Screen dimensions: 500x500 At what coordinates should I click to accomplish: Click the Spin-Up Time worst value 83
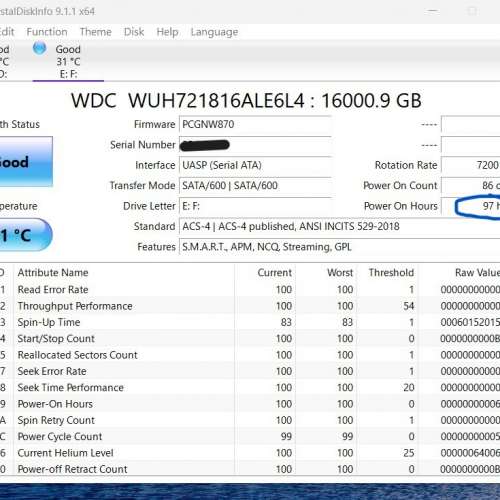[347, 322]
